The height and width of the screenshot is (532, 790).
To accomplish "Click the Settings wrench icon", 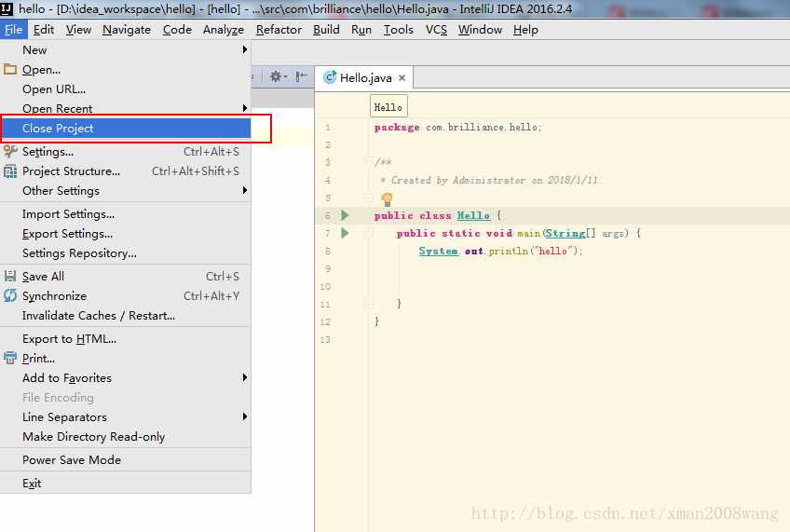I will [x=10, y=151].
